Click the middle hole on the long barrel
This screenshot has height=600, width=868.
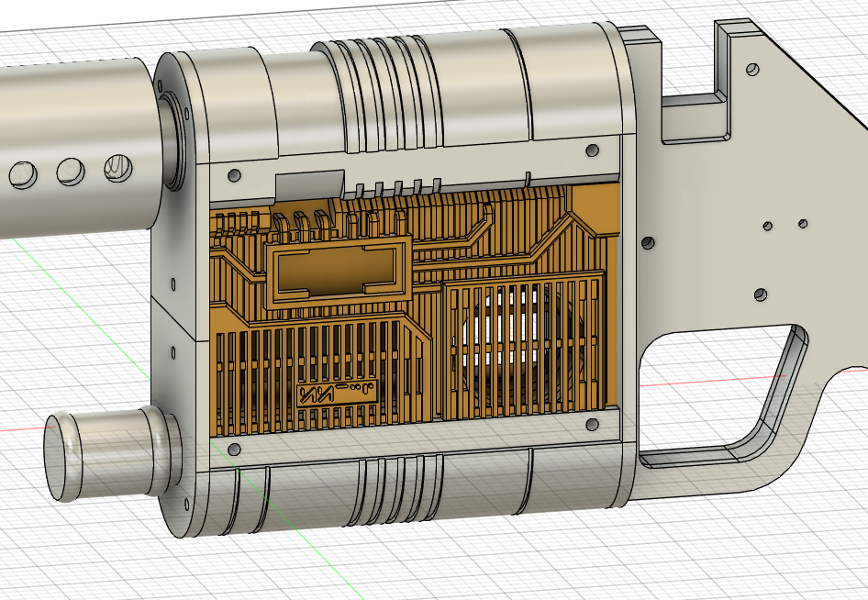pos(71,172)
